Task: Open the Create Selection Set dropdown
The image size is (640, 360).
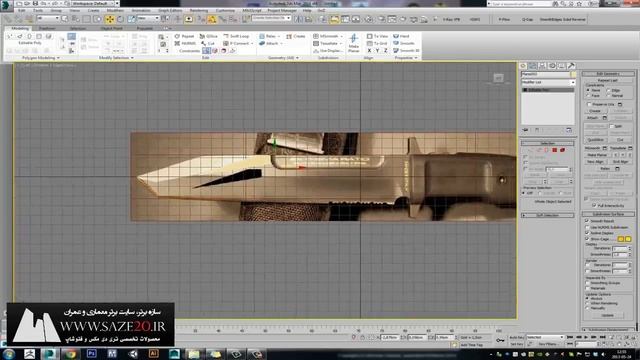Action: point(271,18)
